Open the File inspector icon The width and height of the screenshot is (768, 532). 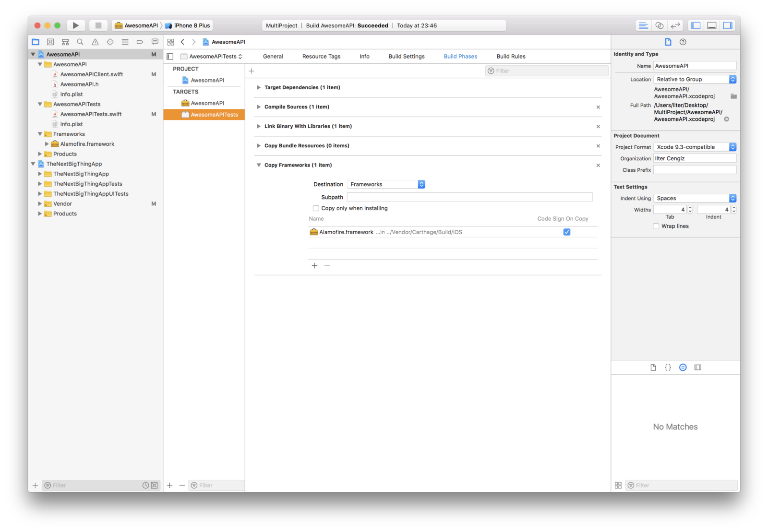[668, 42]
